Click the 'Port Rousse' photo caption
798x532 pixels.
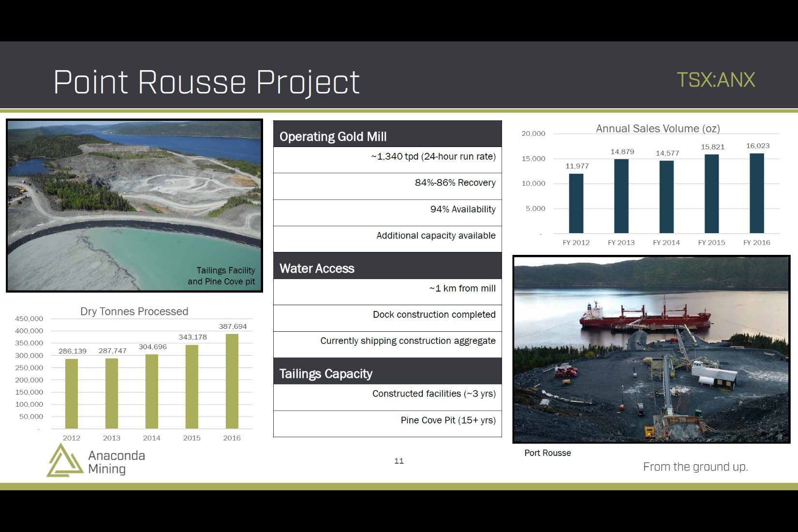547,453
